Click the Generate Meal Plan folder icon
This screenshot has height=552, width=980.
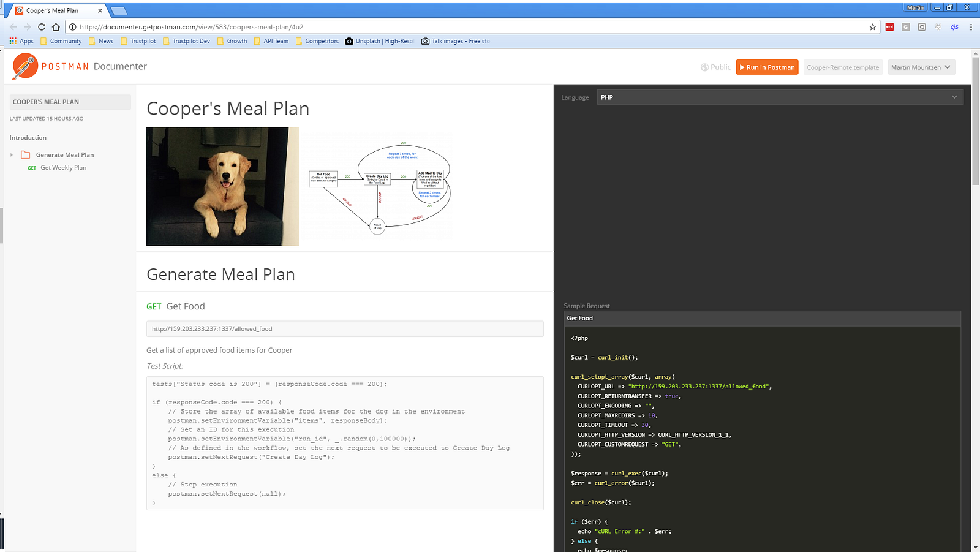[x=26, y=155]
